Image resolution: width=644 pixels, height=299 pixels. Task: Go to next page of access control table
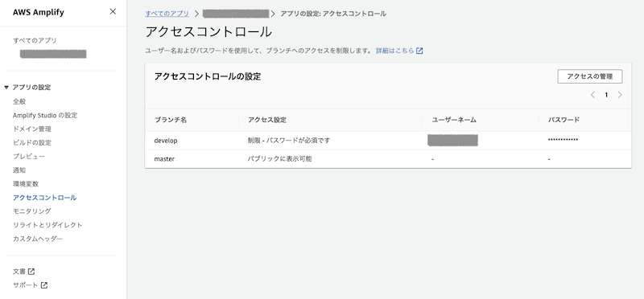tap(620, 95)
